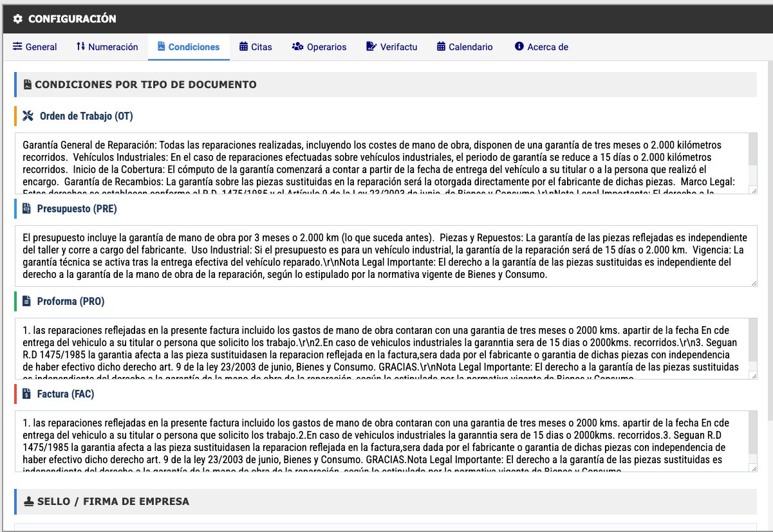Viewport: 773px width, 532px height.
Task: Open the General tab
Action: click(35, 47)
